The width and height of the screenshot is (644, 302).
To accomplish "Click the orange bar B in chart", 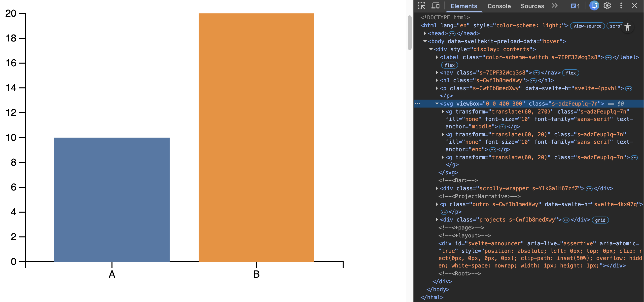I will (x=256, y=138).
